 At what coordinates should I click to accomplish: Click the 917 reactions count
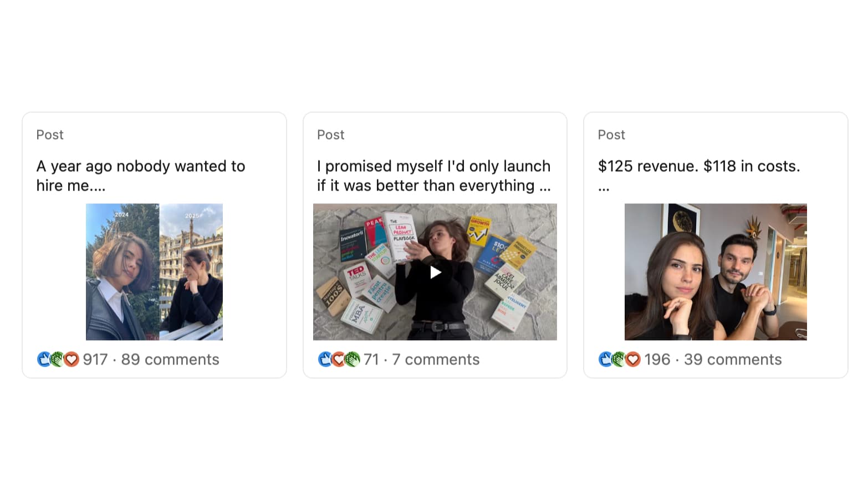pos(95,359)
